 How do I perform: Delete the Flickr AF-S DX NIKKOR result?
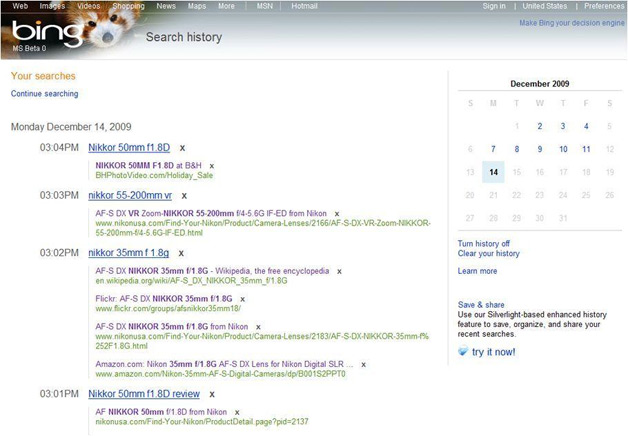coord(243,298)
